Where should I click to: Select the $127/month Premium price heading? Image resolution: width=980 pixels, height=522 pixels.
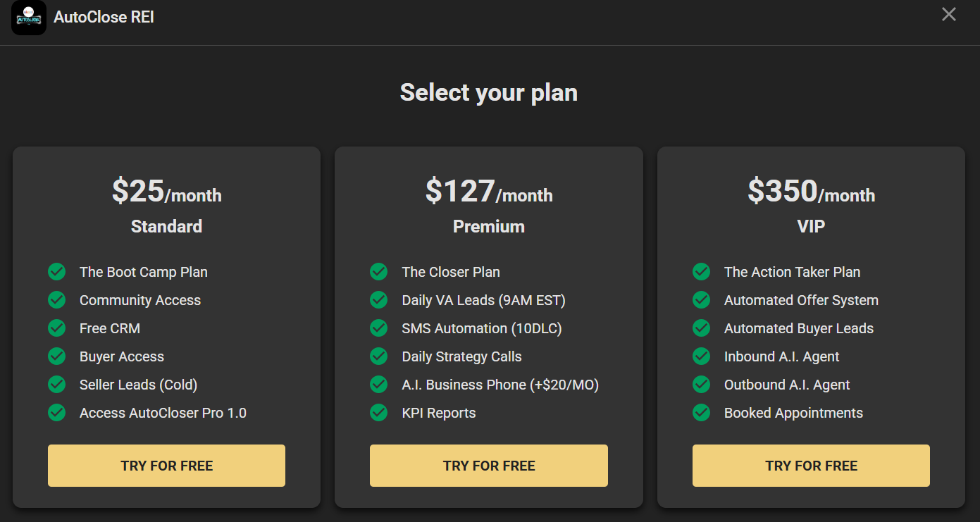tap(489, 192)
